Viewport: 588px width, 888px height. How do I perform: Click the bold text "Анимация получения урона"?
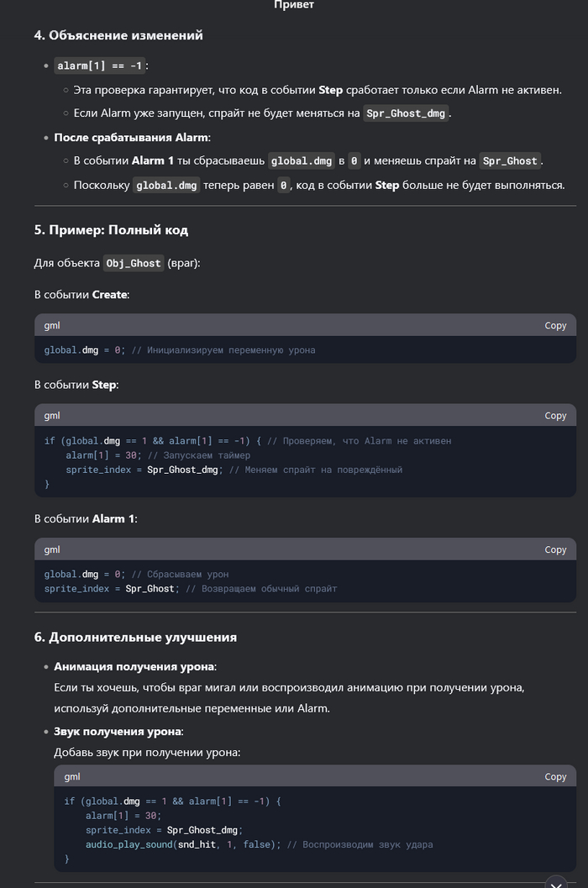(134, 666)
